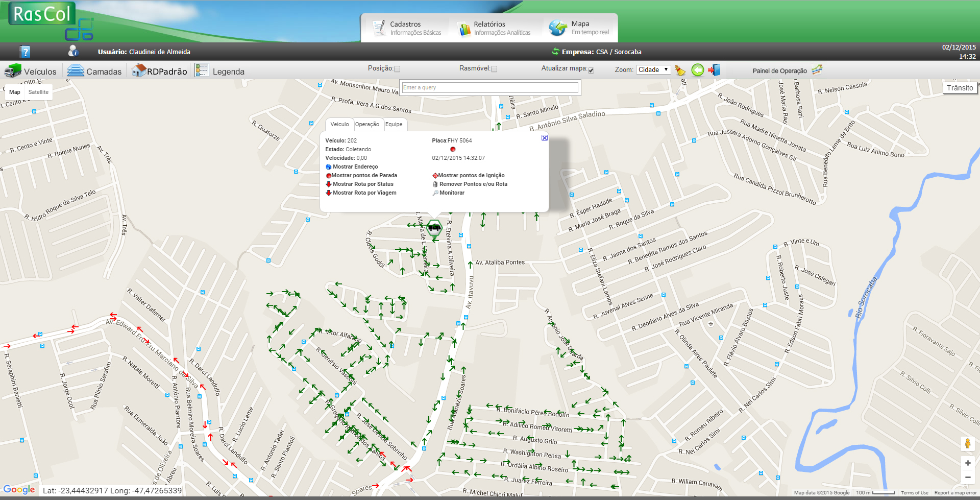Click the help question mark icon
Screen dimensions: 980x500
25,52
